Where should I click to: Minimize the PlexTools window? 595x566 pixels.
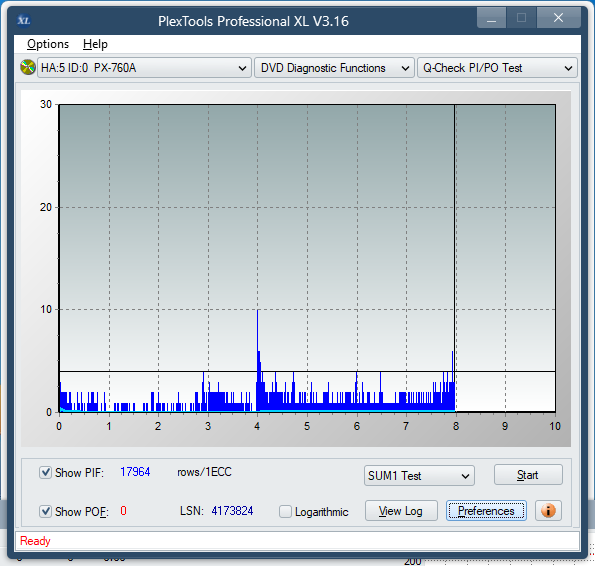click(x=491, y=18)
